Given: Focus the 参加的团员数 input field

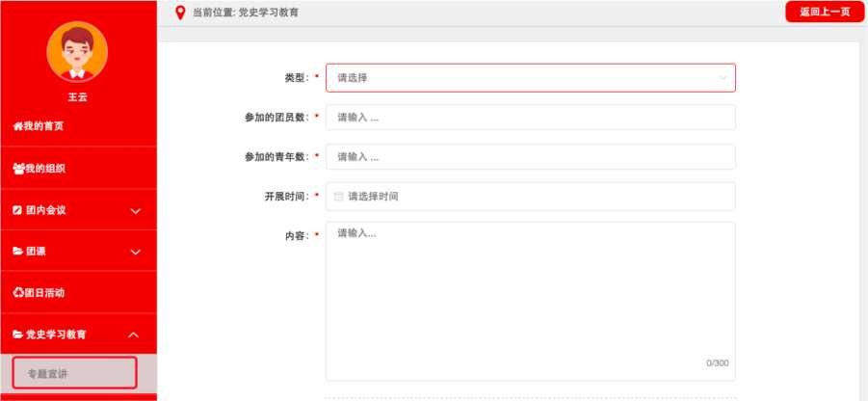Looking at the screenshot, I should pos(530,118).
